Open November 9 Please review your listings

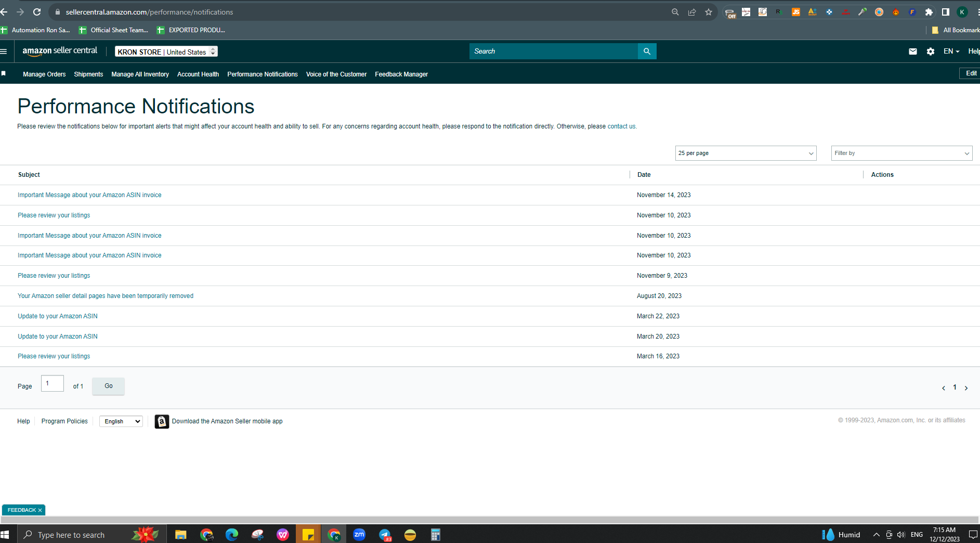(54, 276)
